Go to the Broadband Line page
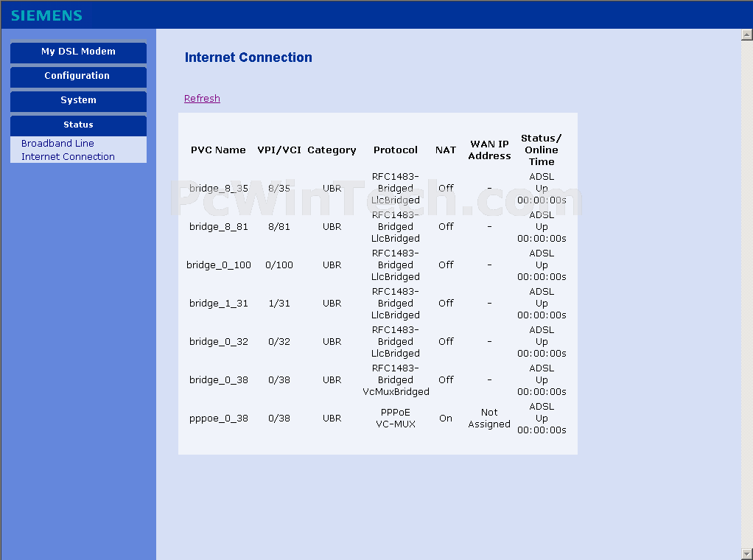753x560 pixels. pyautogui.click(x=57, y=143)
